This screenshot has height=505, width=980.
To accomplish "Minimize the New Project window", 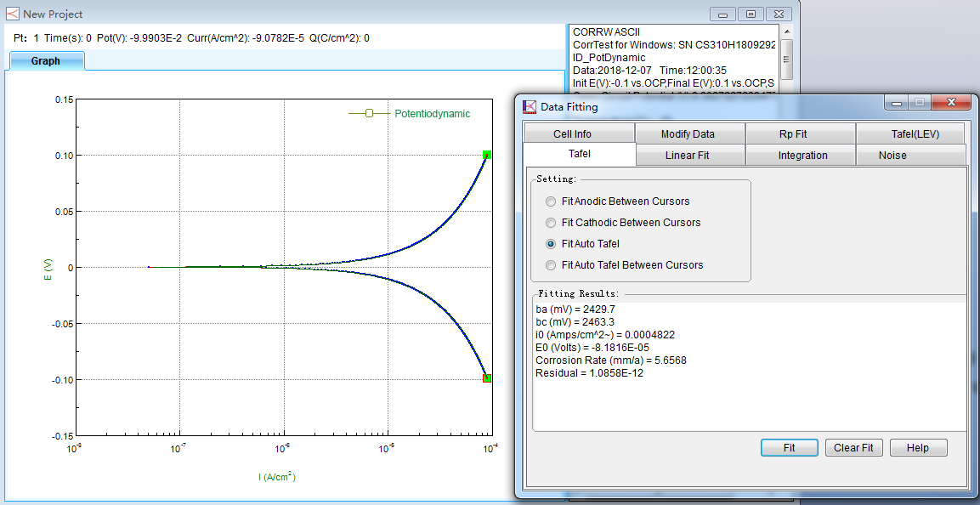I will click(723, 14).
